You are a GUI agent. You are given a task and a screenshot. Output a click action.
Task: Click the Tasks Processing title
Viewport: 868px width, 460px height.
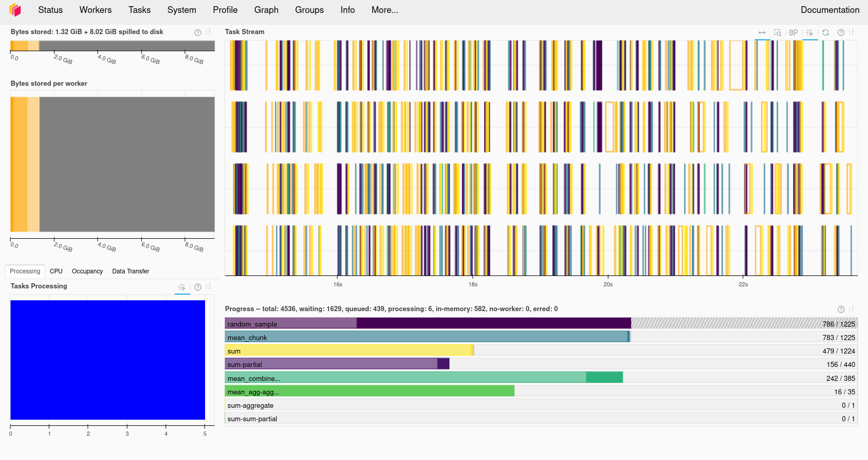point(39,286)
